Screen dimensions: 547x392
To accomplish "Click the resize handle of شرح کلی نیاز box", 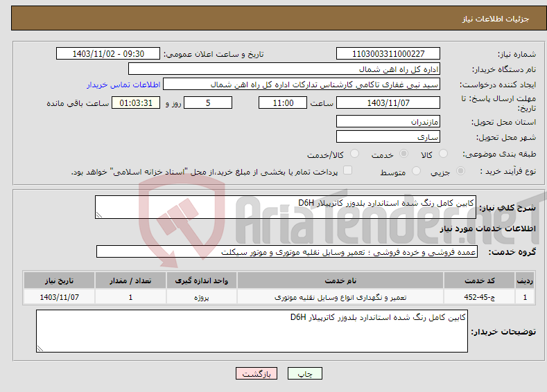I will point(99,215).
